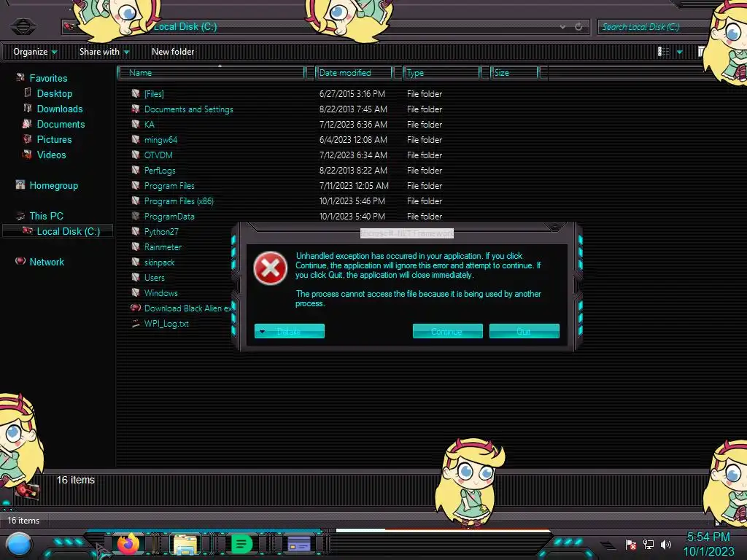
Task: Sort by the Type column header
Action: 441,73
